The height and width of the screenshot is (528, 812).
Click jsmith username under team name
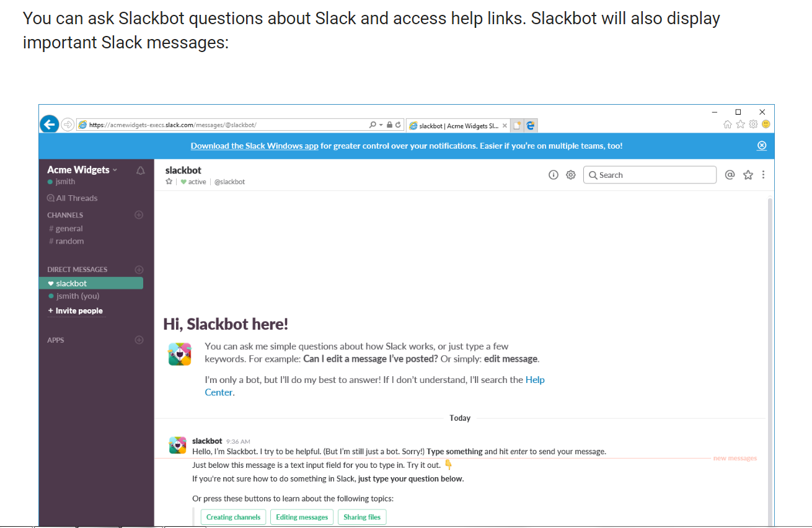65,182
